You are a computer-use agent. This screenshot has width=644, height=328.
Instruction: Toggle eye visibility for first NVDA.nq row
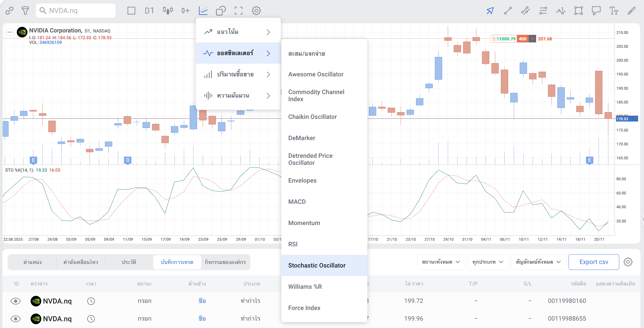tap(16, 301)
